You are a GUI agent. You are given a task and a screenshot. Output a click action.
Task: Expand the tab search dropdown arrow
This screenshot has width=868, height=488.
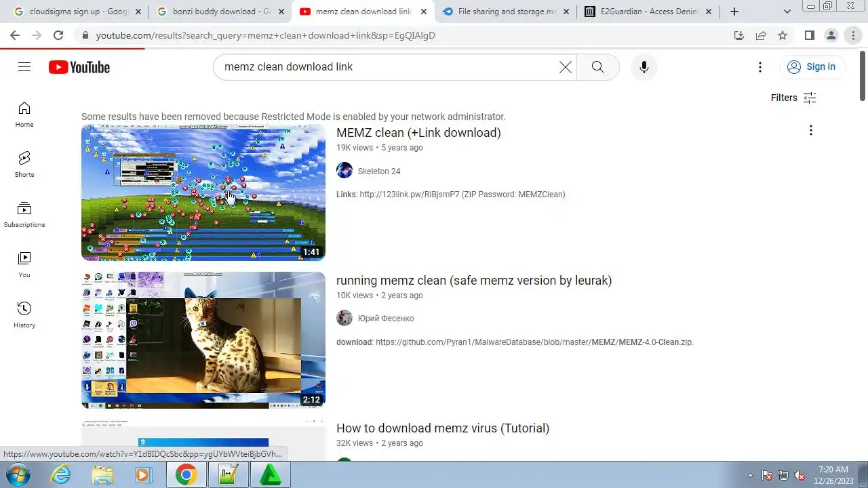click(787, 12)
